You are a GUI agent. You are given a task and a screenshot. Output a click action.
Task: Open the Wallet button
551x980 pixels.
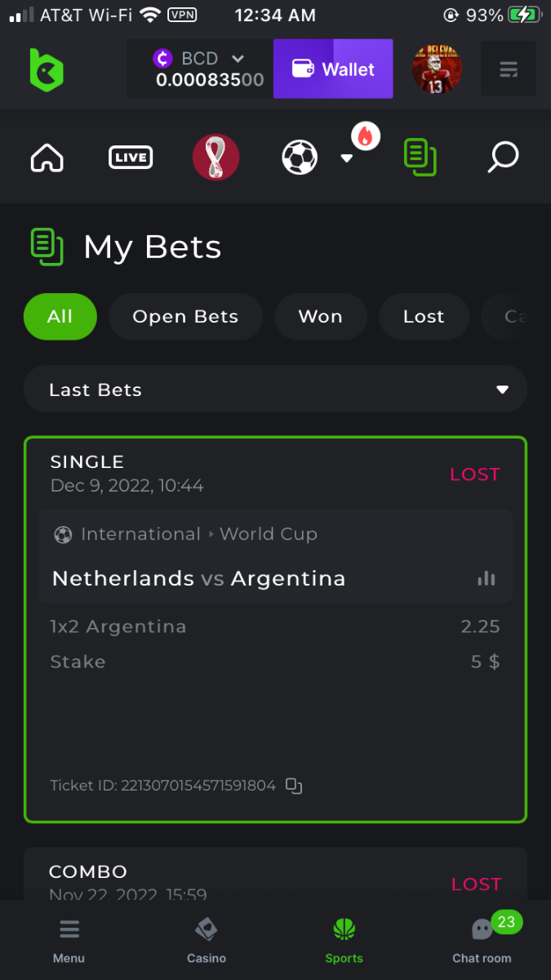pos(333,69)
